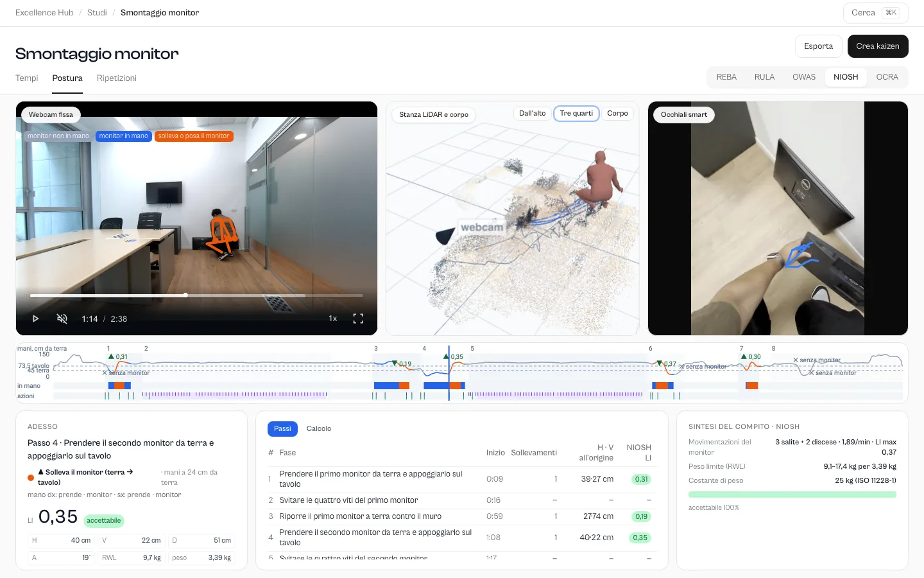Play the webcam video
The height and width of the screenshot is (578, 924).
(x=36, y=319)
